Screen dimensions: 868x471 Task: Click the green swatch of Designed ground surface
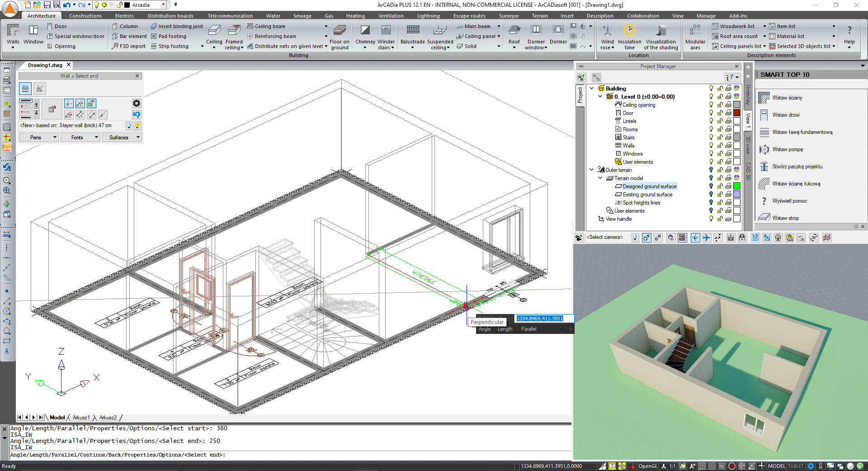[737, 186]
